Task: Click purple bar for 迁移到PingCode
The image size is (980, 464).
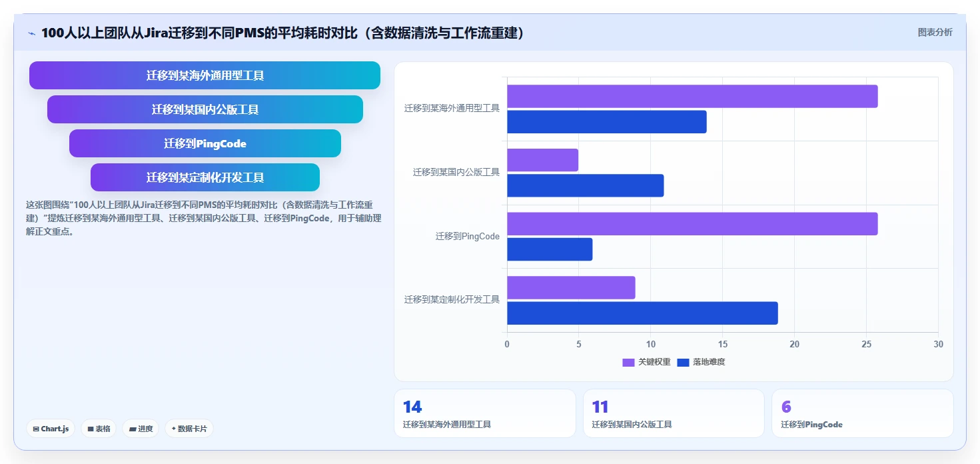Action: pos(692,224)
